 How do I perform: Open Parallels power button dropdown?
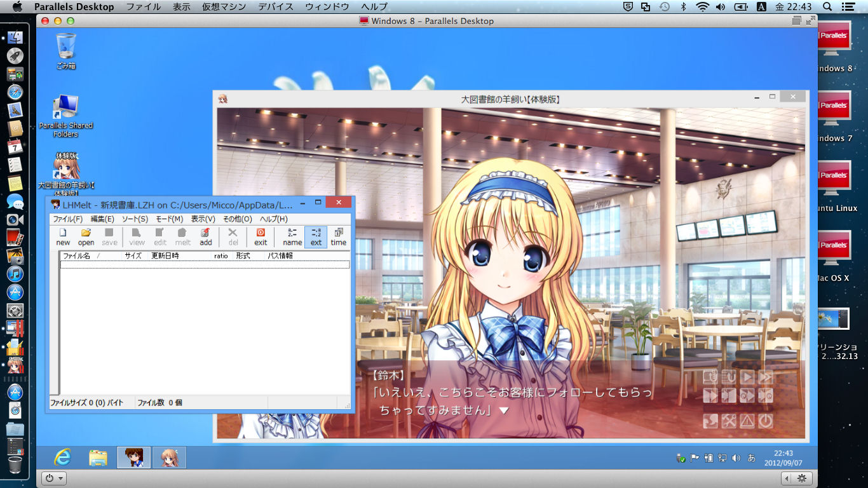pyautogui.click(x=54, y=478)
